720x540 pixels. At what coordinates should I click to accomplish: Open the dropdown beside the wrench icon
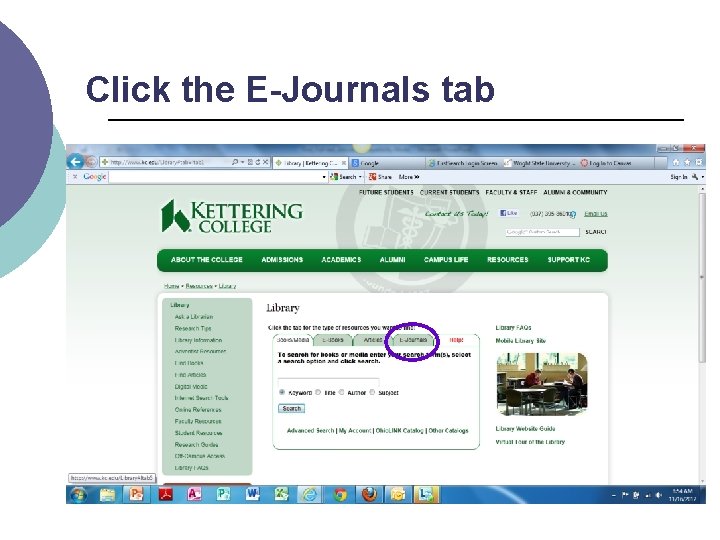point(703,177)
